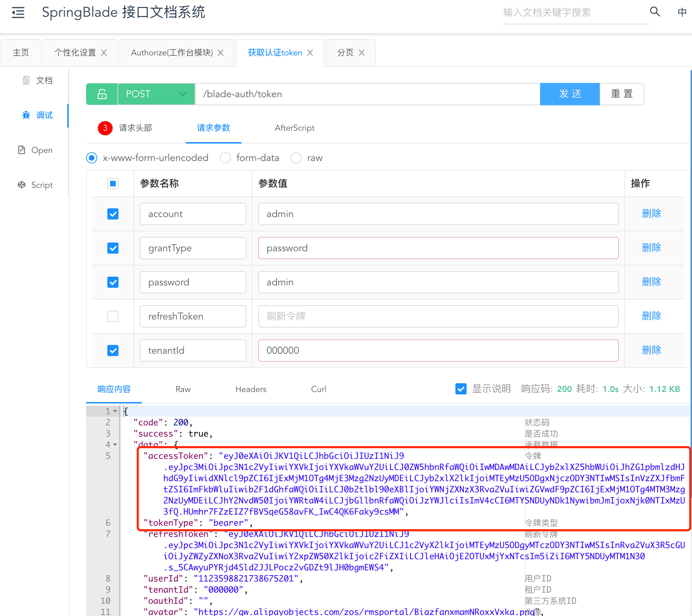This screenshot has width=692, height=616.
Task: Uncheck the tenantId parameter checkbox
Action: point(113,351)
